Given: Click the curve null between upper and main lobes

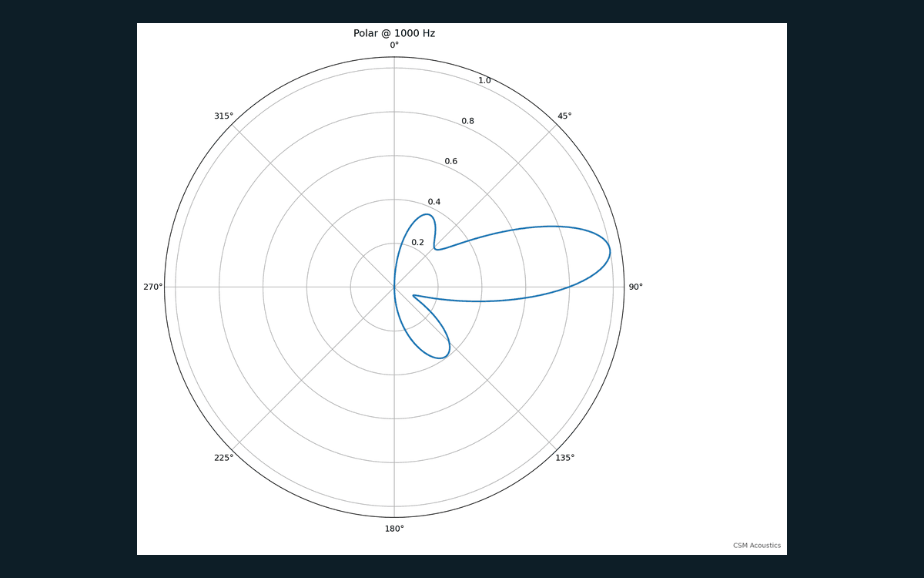Looking at the screenshot, I should (437, 248).
